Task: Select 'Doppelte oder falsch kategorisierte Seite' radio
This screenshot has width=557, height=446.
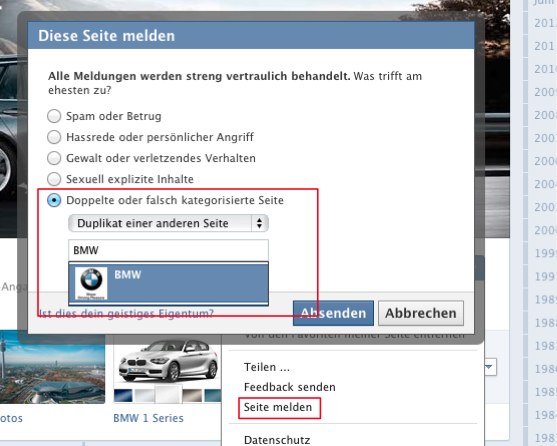Action: (x=54, y=200)
